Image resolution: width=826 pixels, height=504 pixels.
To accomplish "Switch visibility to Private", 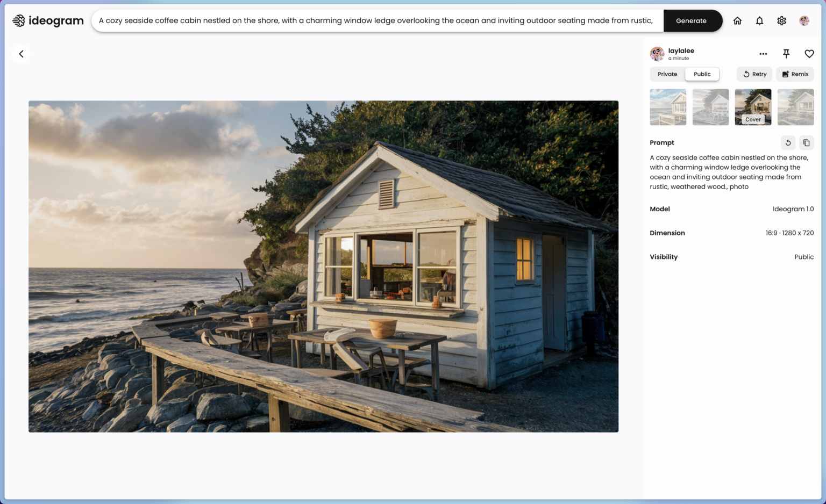I will pos(667,74).
